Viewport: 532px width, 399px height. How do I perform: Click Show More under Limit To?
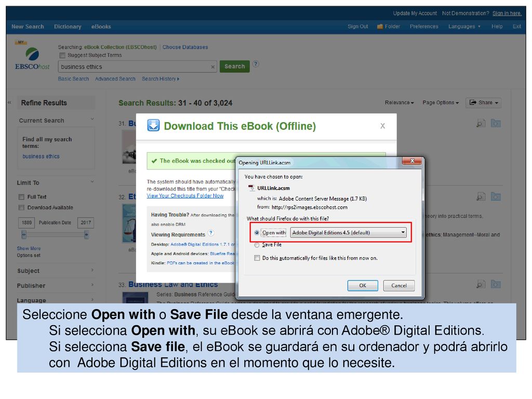tap(29, 248)
